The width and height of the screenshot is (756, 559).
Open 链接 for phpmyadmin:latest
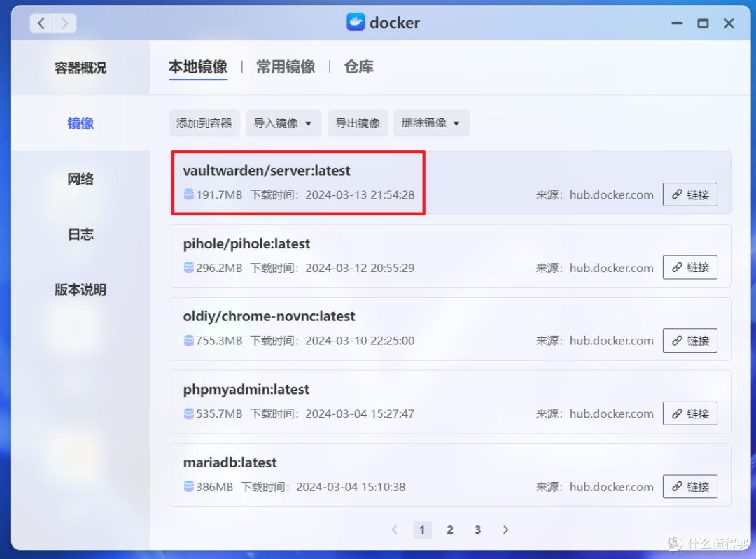coord(690,413)
